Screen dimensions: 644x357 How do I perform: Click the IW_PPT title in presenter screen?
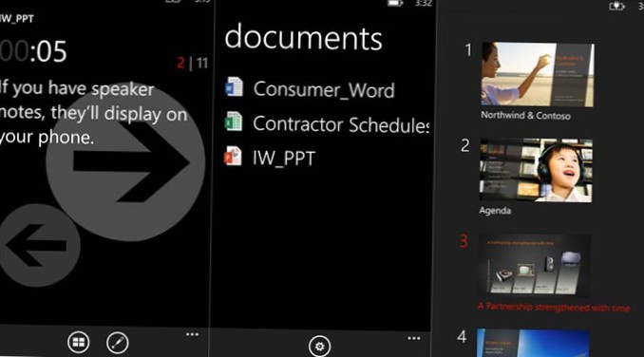pyautogui.click(x=17, y=19)
